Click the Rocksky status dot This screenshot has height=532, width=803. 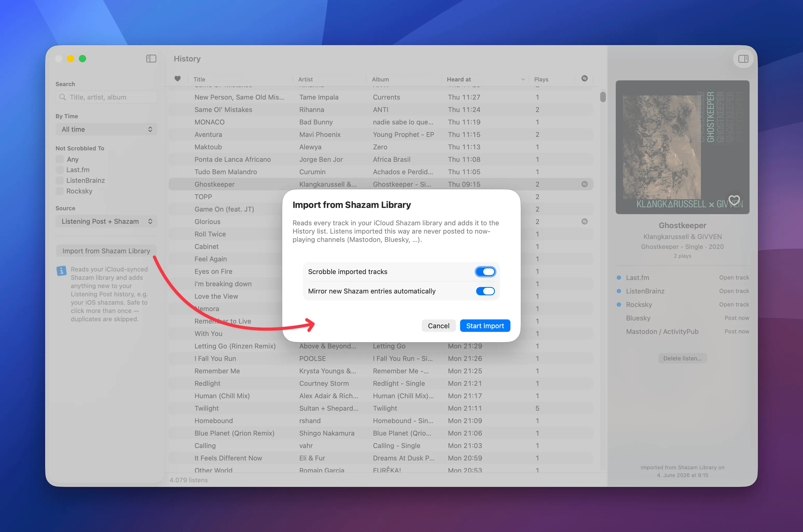pos(619,305)
